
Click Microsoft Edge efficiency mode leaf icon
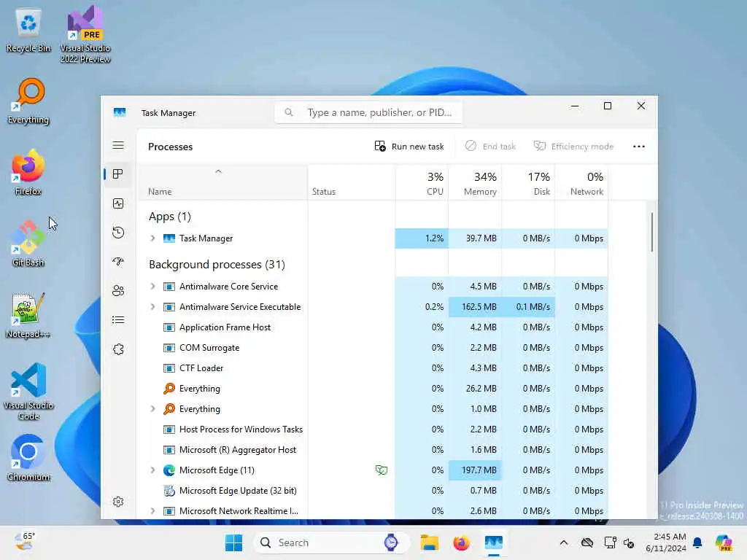pyautogui.click(x=381, y=470)
